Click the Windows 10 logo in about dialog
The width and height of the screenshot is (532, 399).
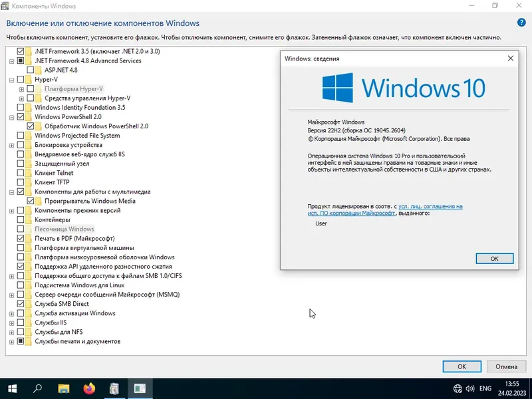tap(404, 88)
